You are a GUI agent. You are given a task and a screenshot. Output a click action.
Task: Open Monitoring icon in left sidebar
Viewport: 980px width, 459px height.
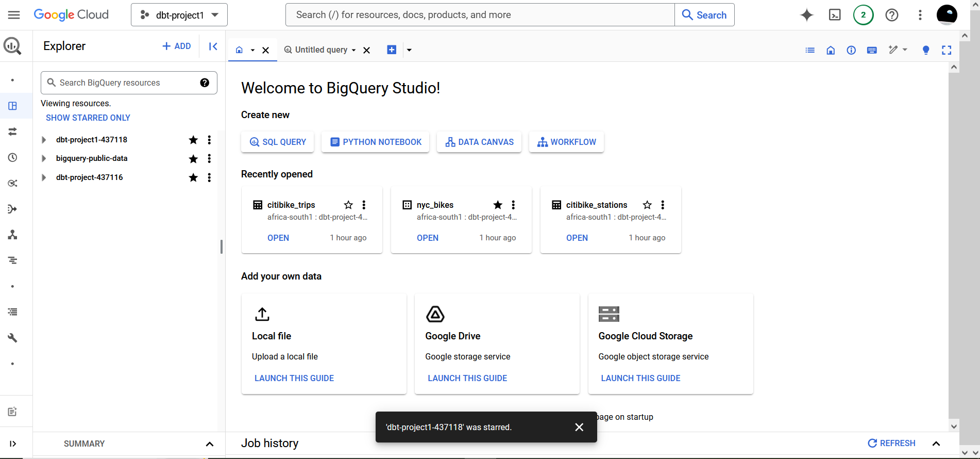12,260
